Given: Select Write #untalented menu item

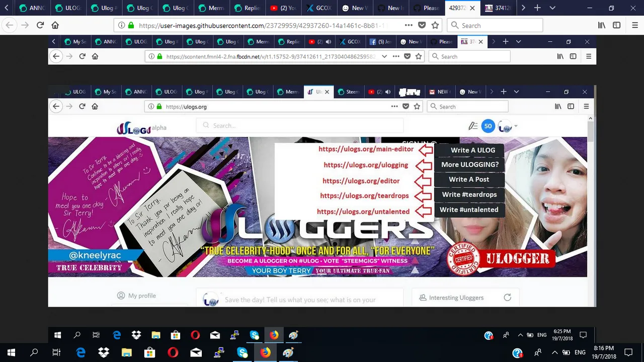Looking at the screenshot, I should [x=469, y=210].
